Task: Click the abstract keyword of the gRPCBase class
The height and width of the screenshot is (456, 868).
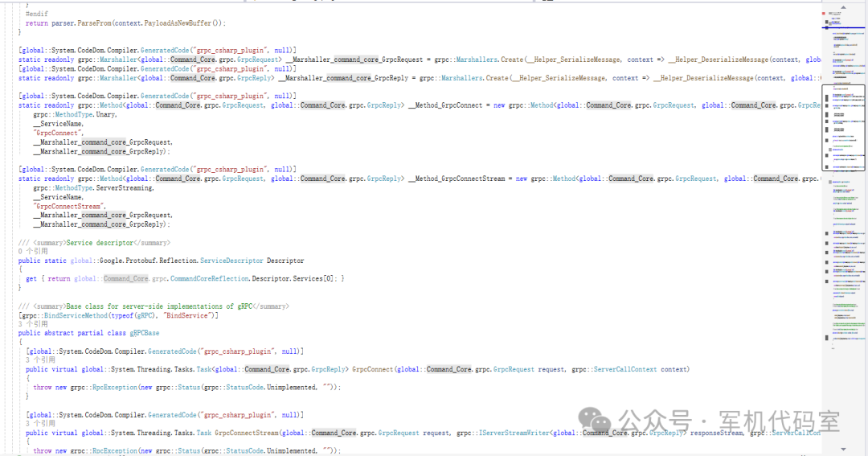Action: (59, 333)
